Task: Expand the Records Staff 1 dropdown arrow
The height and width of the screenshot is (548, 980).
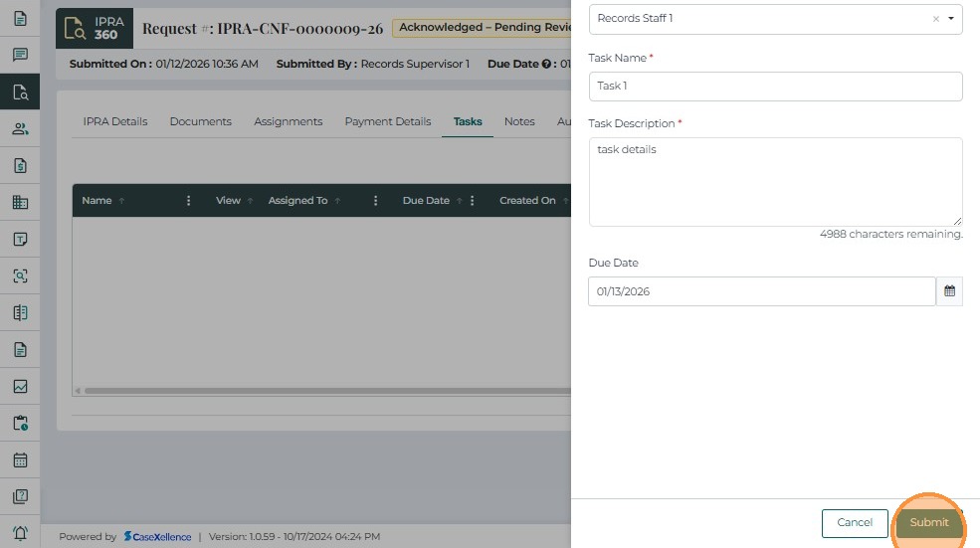Action: tap(950, 18)
